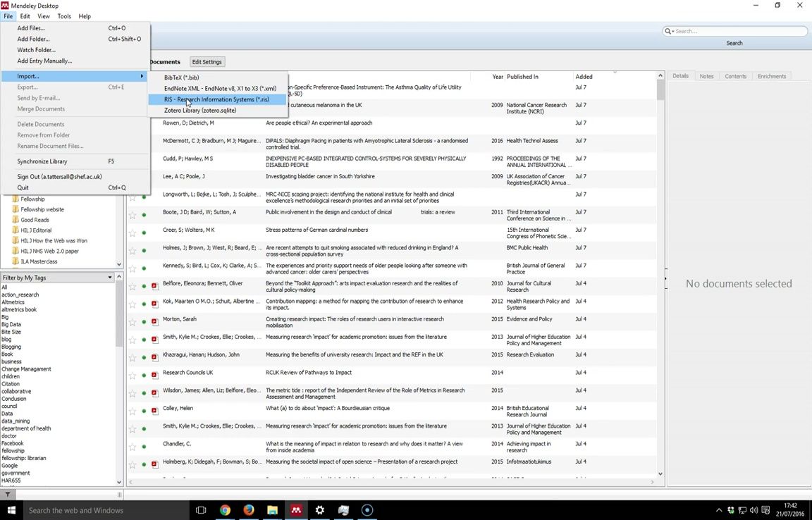
Task: Open the PDF icon on the Wilsdon, James row
Action: pyautogui.click(x=155, y=393)
